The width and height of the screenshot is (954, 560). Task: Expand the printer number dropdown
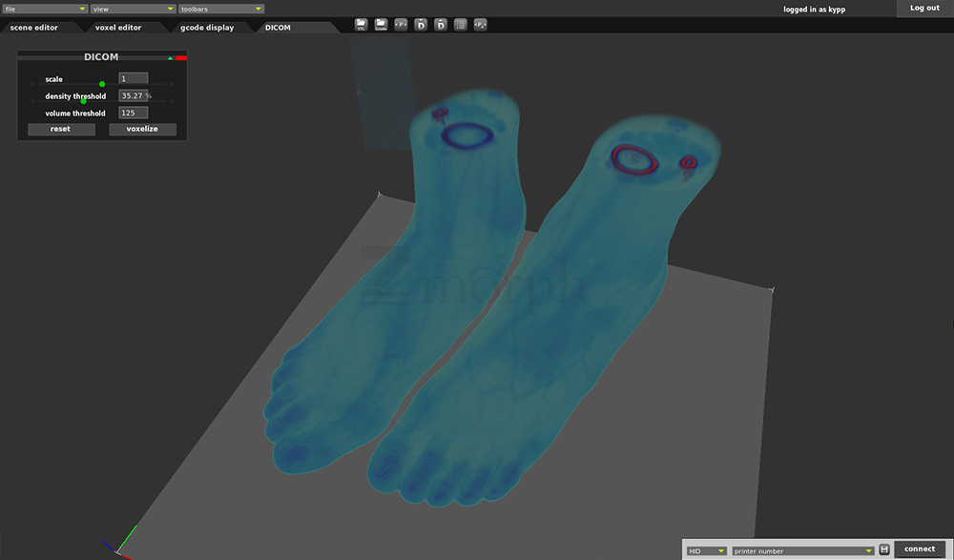(802, 550)
